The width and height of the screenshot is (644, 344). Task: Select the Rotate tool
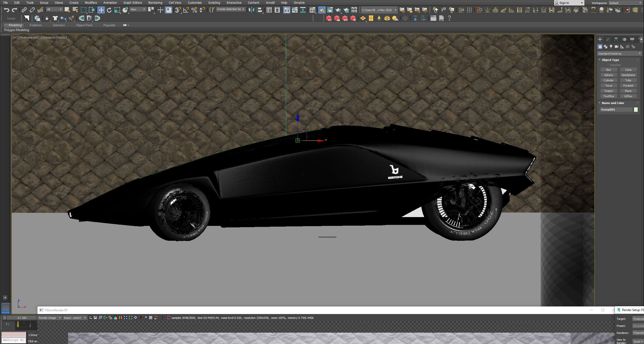tap(109, 10)
